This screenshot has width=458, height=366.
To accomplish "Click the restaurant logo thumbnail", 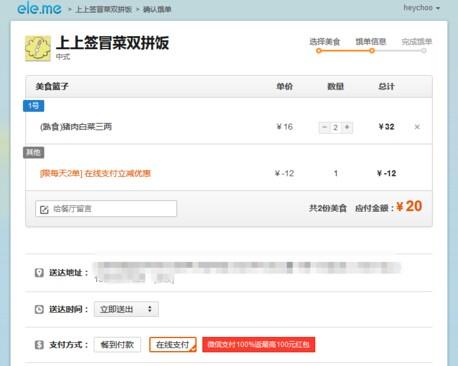I will pyautogui.click(x=38, y=48).
